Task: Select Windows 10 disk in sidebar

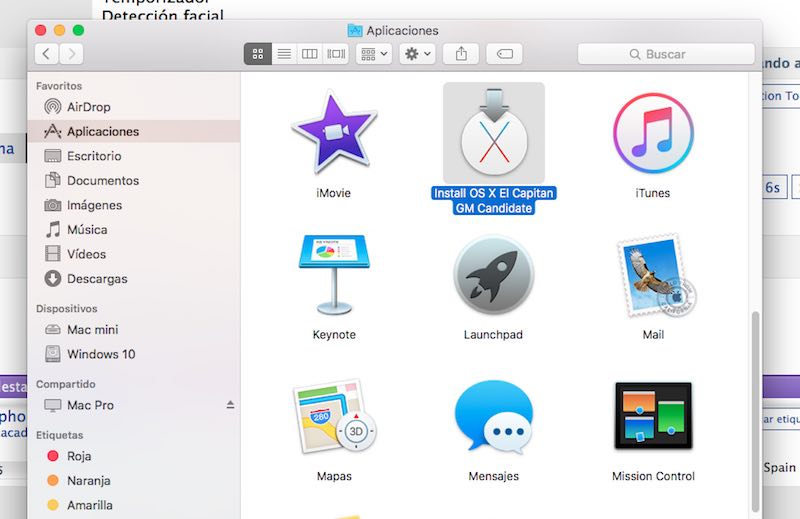Action: tap(134, 354)
